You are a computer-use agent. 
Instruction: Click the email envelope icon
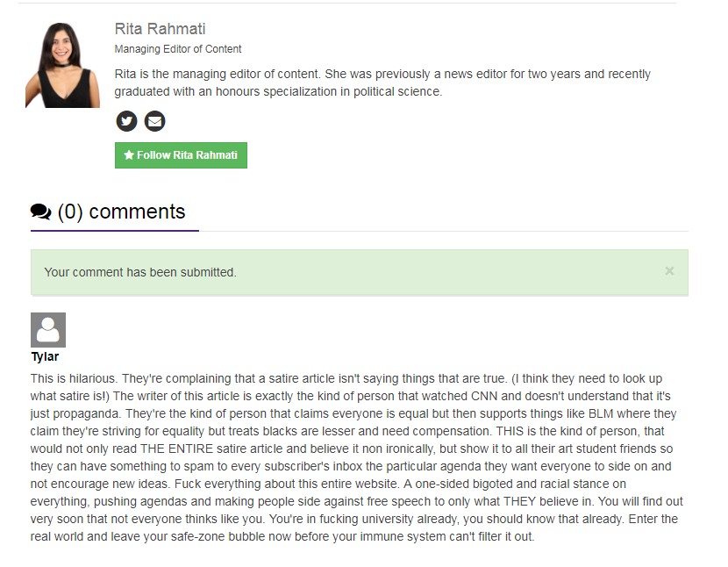coord(154,121)
